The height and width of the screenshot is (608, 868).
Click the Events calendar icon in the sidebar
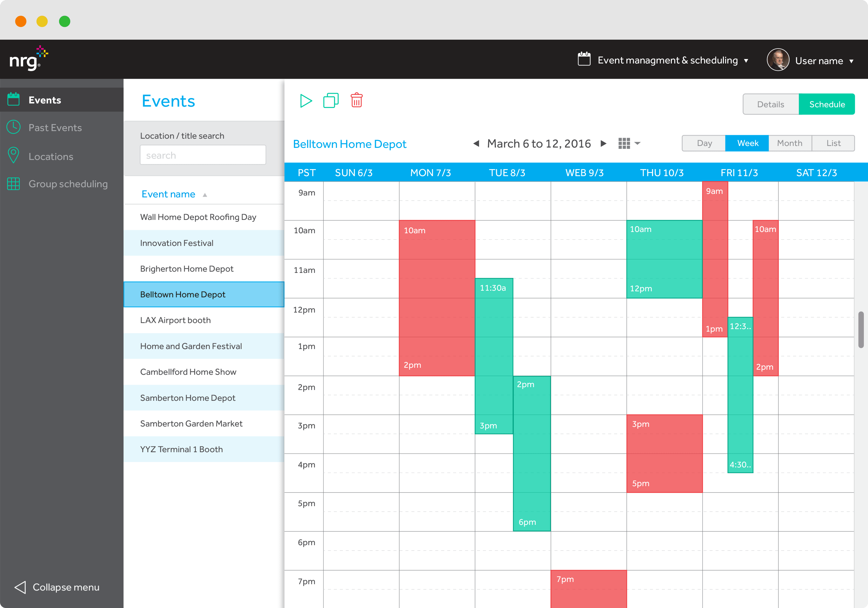pos(14,99)
